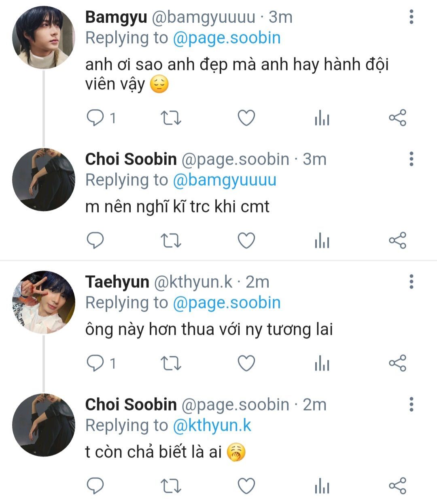View analytics on Bamgyu's tweet

tap(322, 118)
